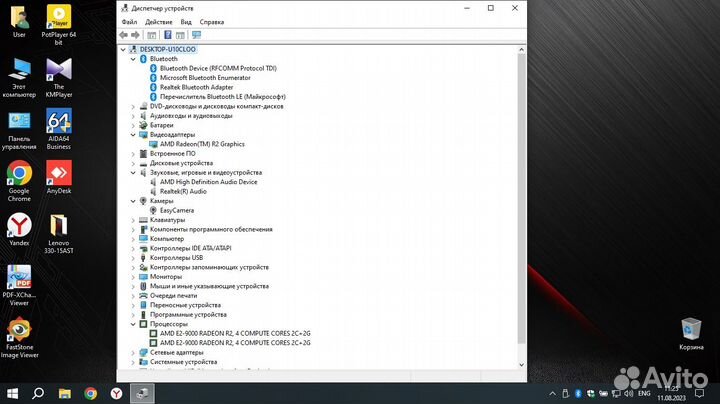Collapse Звуковые, игровые и видеоустройства
This screenshot has width=720, height=404.
coord(133,173)
